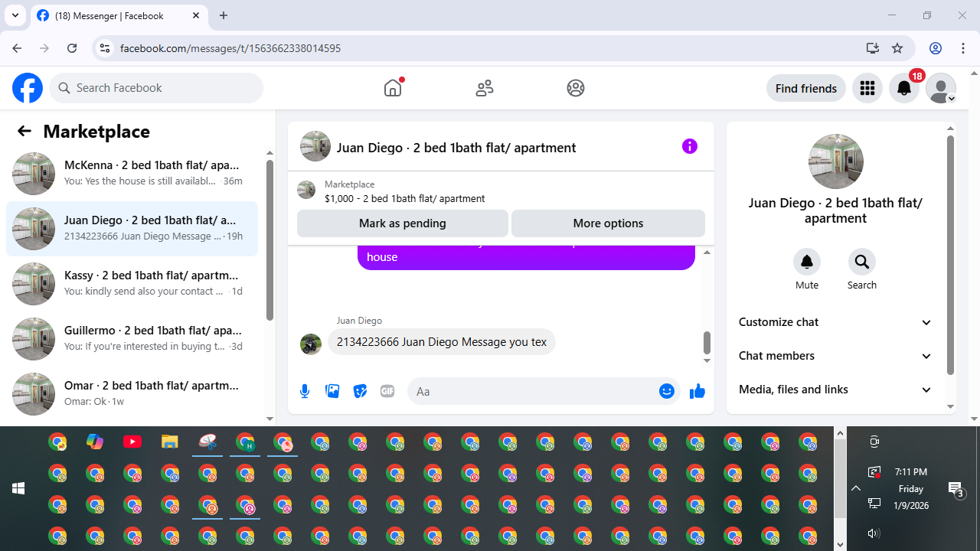
Task: Click the Search magnifier in chat details
Action: point(862,262)
